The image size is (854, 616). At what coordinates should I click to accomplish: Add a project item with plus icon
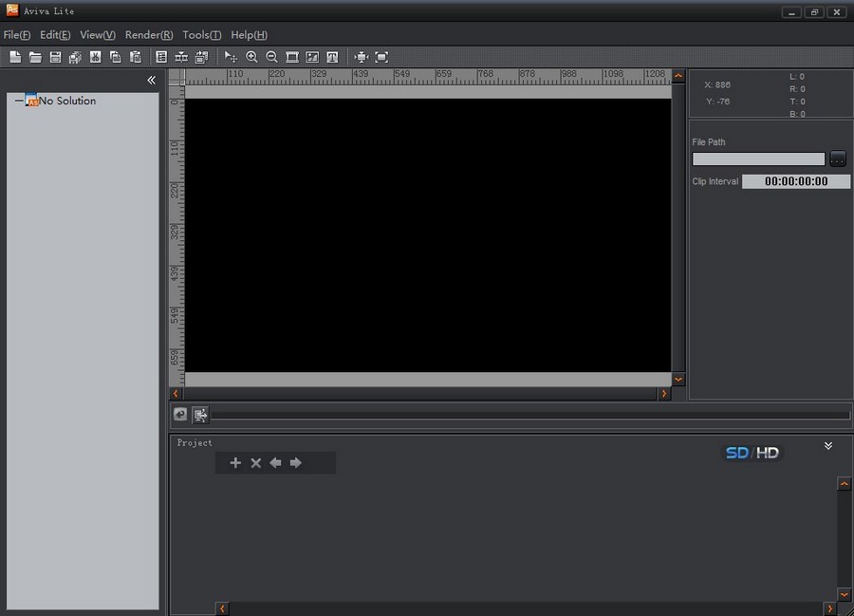(235, 462)
